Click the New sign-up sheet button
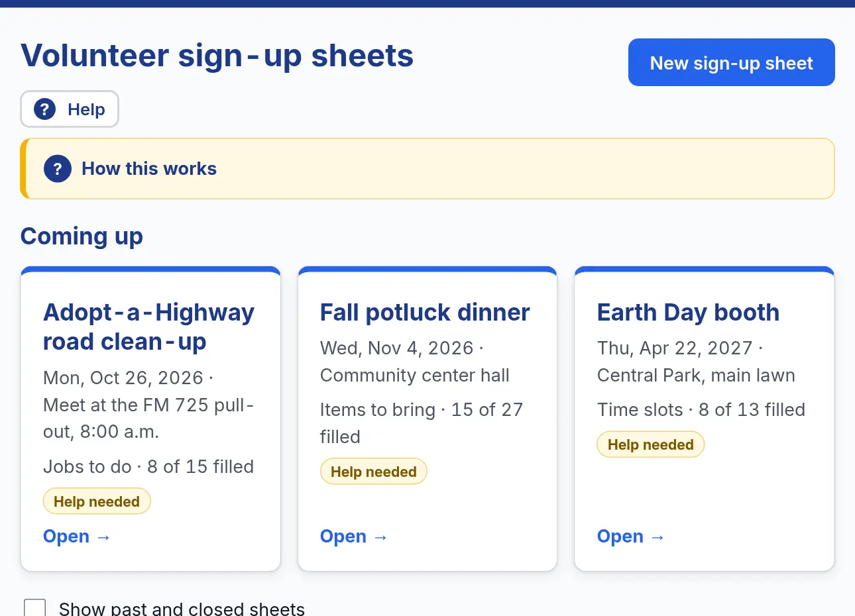The width and height of the screenshot is (855, 616). tap(731, 62)
